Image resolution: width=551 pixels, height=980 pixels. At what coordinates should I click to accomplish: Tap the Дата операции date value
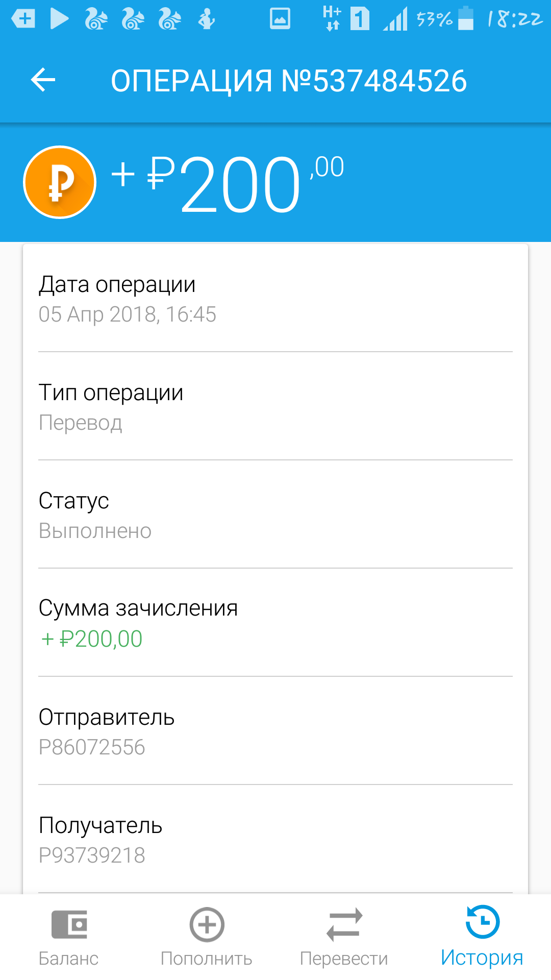click(x=128, y=314)
